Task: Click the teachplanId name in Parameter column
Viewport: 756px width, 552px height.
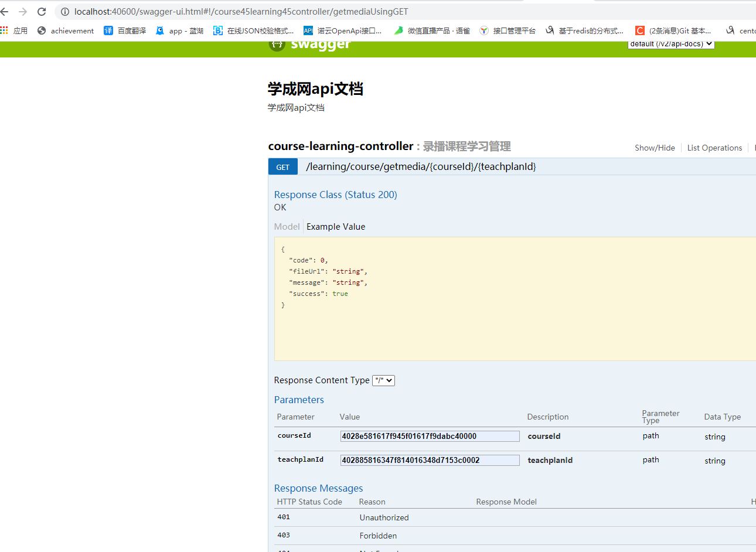Action: (x=301, y=459)
